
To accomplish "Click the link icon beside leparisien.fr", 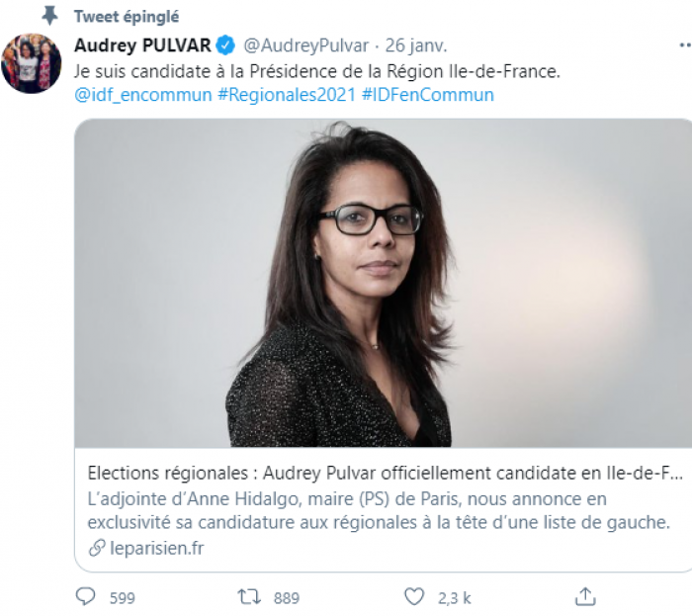I will (95, 548).
